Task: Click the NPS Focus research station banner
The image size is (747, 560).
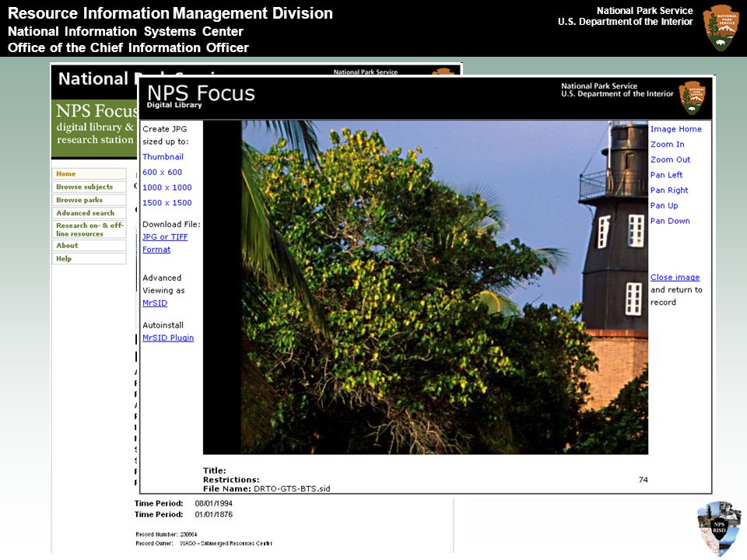Action: point(95,128)
